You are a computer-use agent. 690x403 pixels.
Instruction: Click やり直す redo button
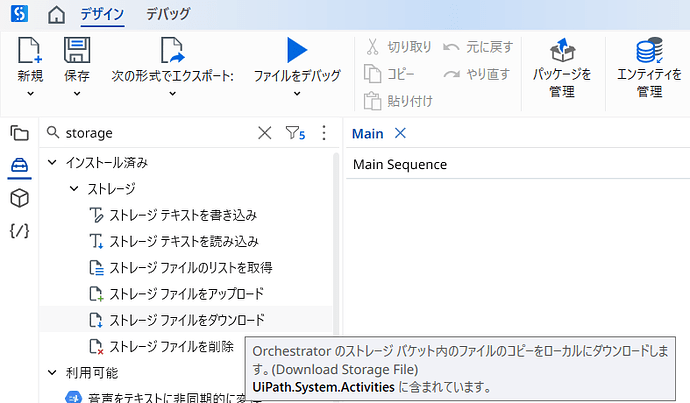coord(477,74)
